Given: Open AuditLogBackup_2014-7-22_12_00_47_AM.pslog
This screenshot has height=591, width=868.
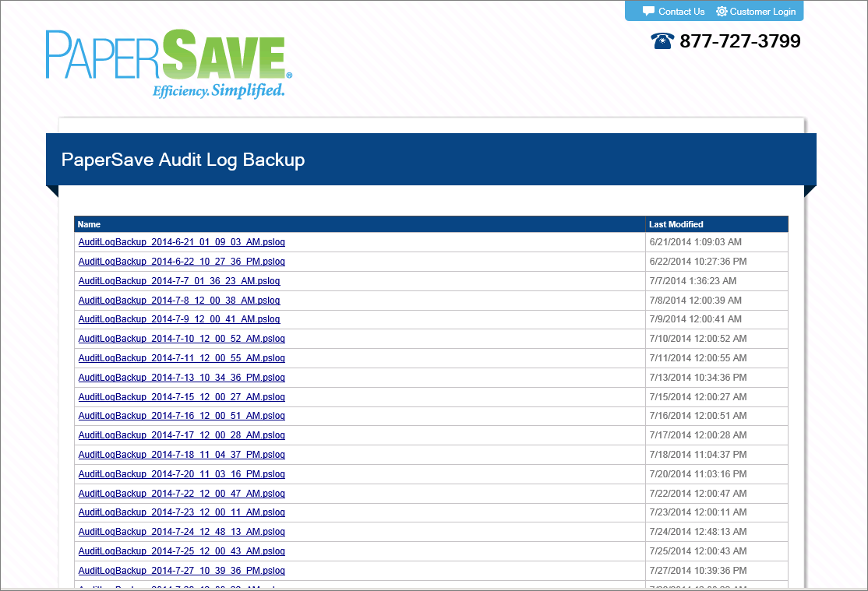Looking at the screenshot, I should [x=182, y=492].
